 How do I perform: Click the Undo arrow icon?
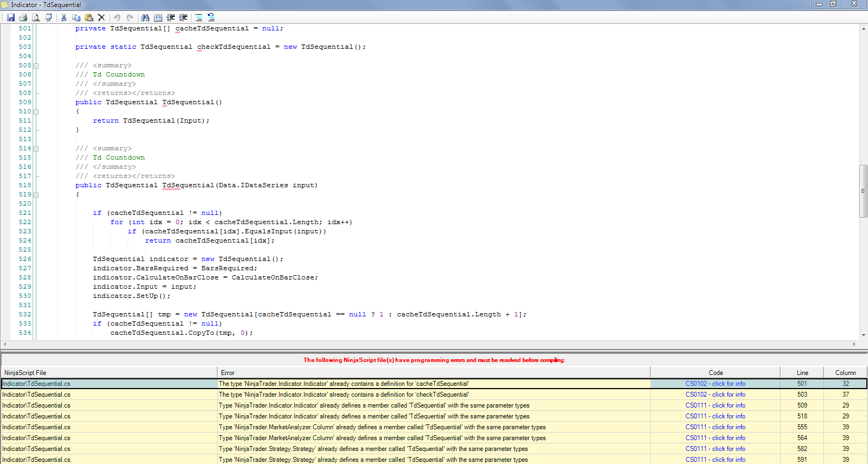pyautogui.click(x=117, y=17)
